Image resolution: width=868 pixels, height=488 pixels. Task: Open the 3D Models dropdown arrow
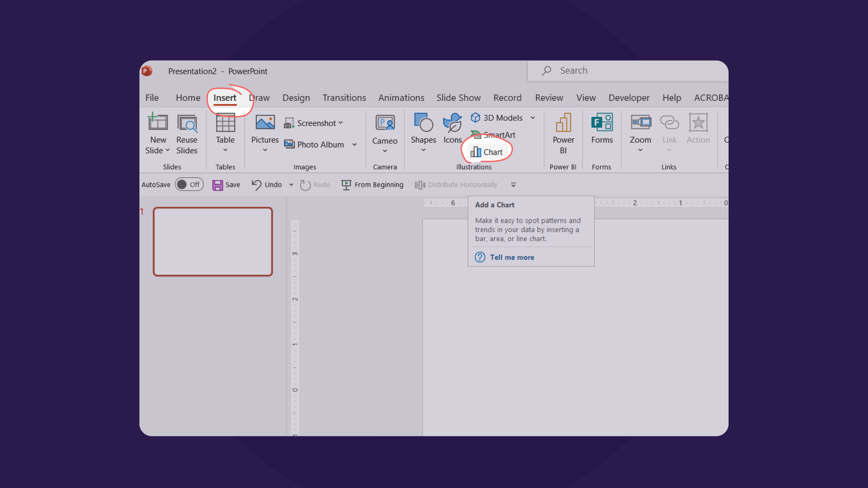(x=533, y=118)
